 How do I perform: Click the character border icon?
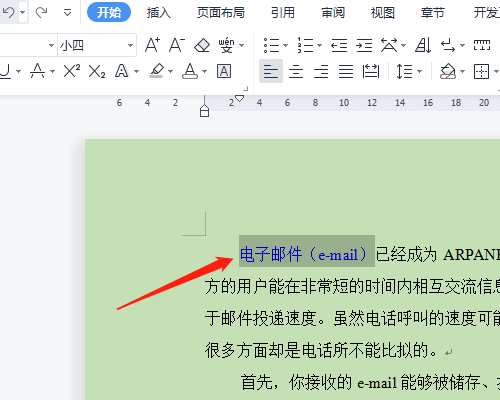pyautogui.click(x=224, y=71)
